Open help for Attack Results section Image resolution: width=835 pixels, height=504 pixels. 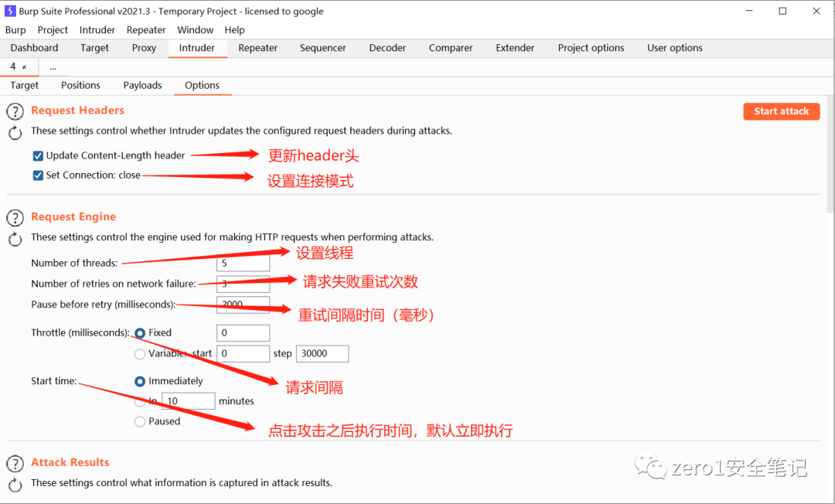coord(15,464)
